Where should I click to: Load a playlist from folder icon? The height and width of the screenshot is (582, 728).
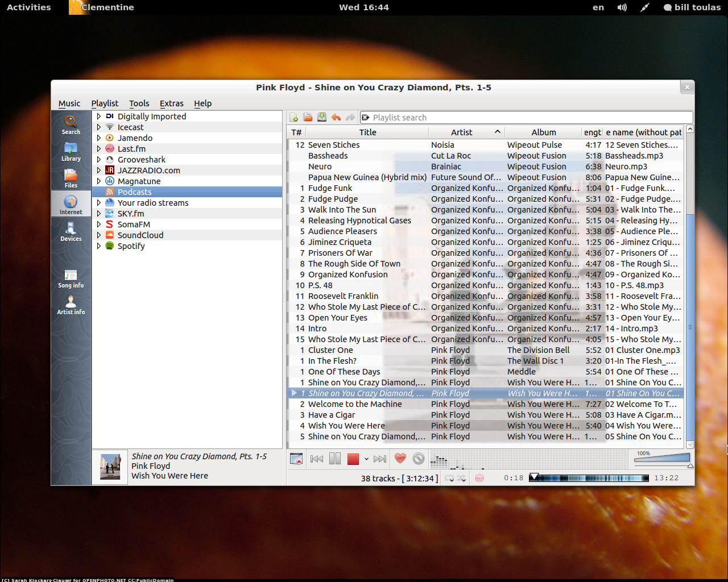tap(308, 117)
